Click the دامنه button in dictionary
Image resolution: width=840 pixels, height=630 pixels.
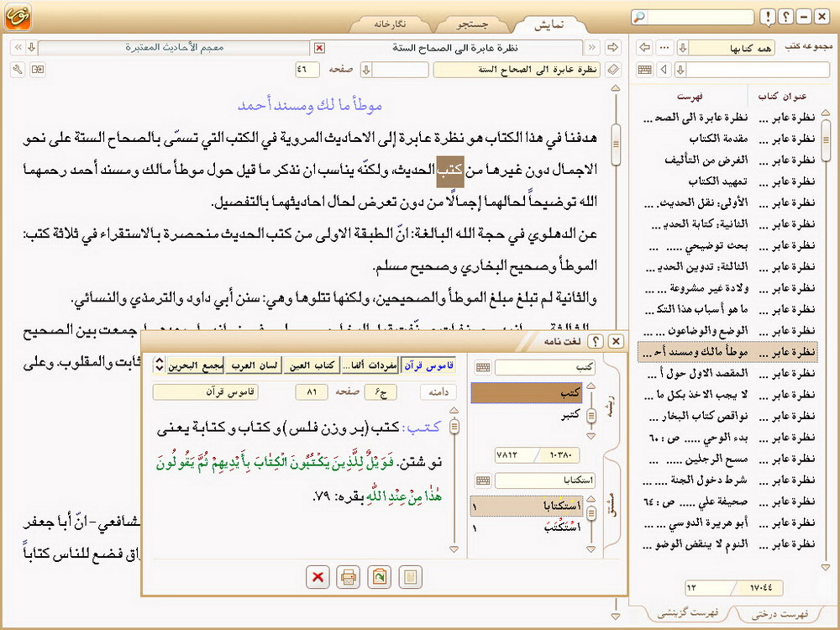click(x=438, y=392)
